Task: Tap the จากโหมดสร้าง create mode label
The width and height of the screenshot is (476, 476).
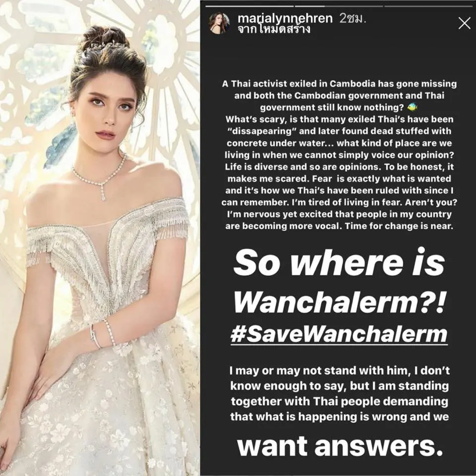Action: coord(274,29)
